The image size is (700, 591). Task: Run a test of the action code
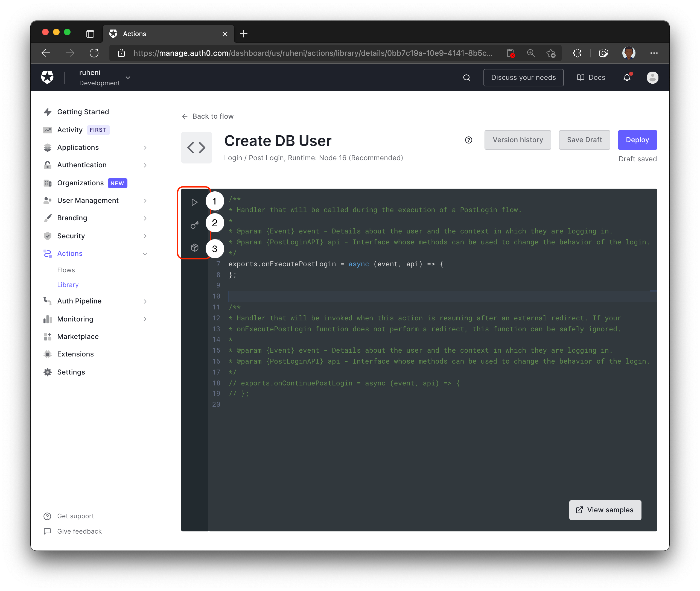coord(194,202)
